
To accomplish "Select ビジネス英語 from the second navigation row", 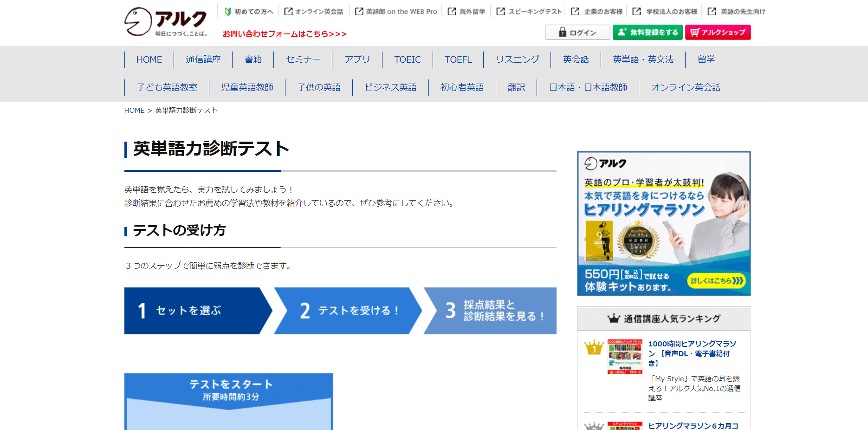I will click(x=390, y=87).
